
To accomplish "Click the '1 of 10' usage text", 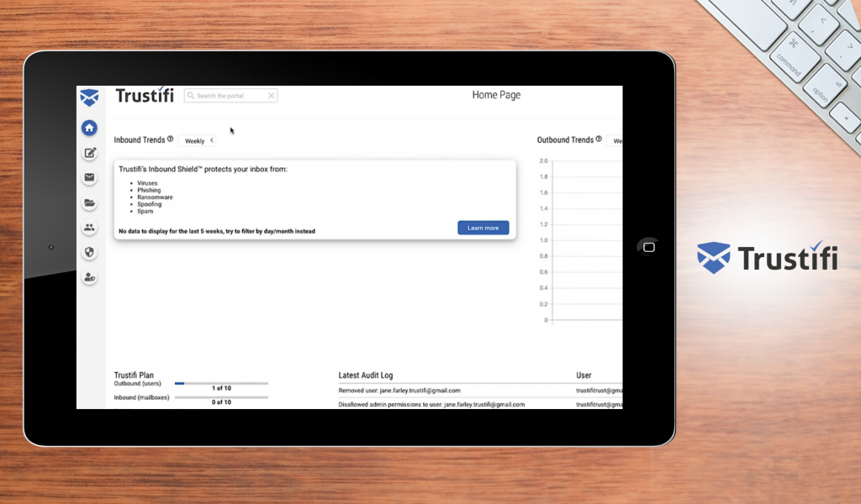I will click(x=221, y=388).
